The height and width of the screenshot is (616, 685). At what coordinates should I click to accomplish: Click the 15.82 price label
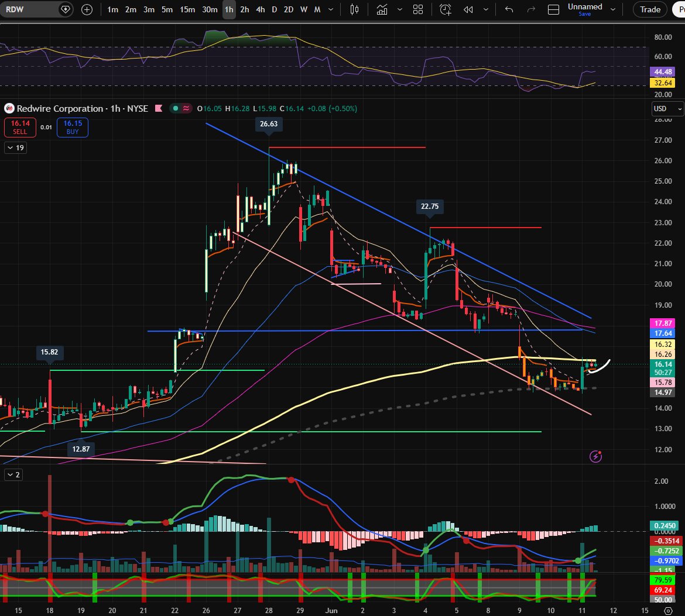tap(49, 352)
